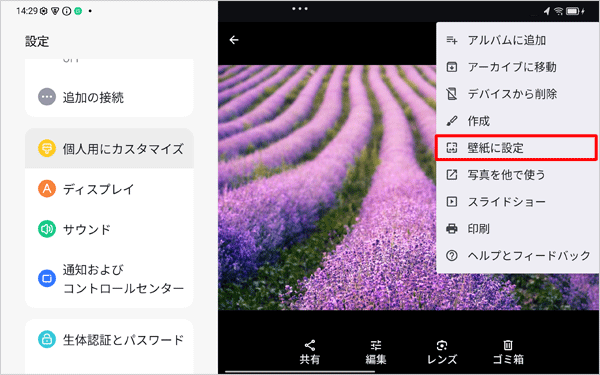Tap the yellow personalize icon
The height and width of the screenshot is (375, 600).
(x=47, y=148)
